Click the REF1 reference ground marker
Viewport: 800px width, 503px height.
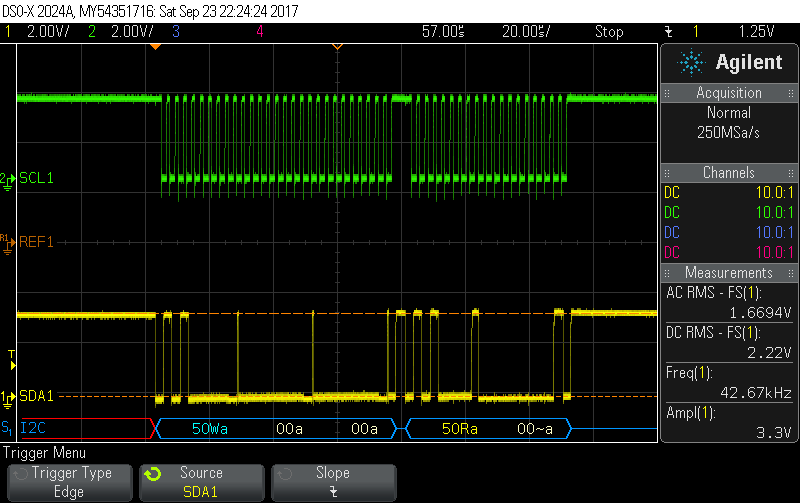(x=7, y=244)
